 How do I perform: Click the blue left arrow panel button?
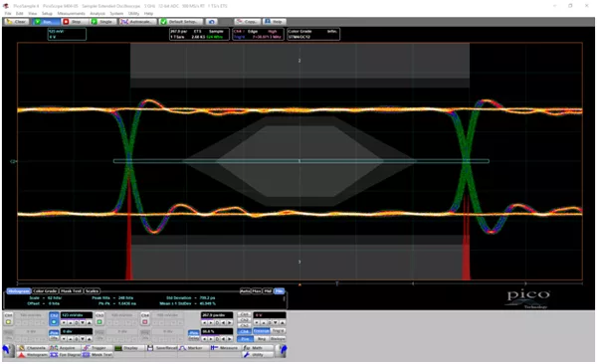click(x=8, y=351)
